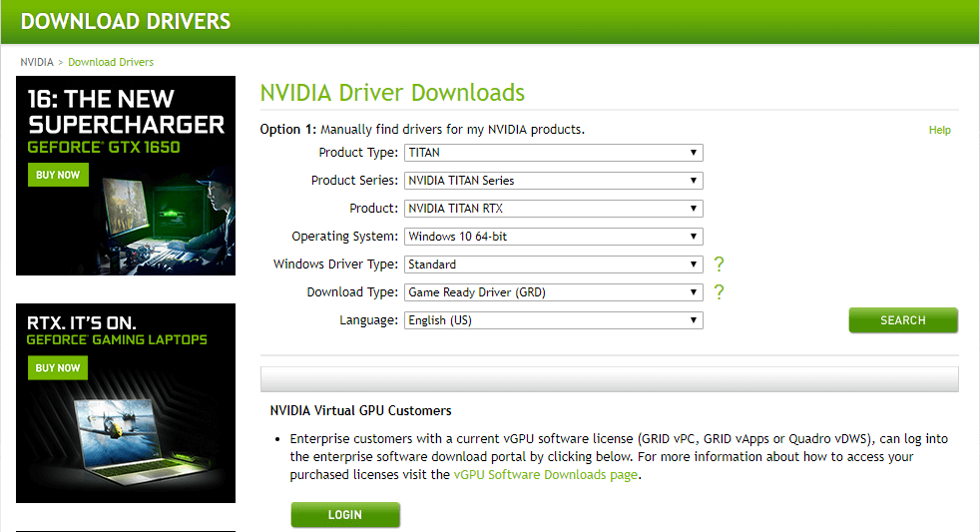
Task: Open the Product Type dropdown showing TITAN
Action: click(x=553, y=153)
